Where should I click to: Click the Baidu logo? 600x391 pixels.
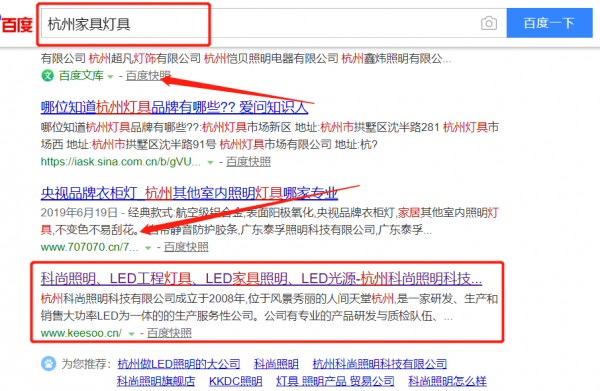16,25
